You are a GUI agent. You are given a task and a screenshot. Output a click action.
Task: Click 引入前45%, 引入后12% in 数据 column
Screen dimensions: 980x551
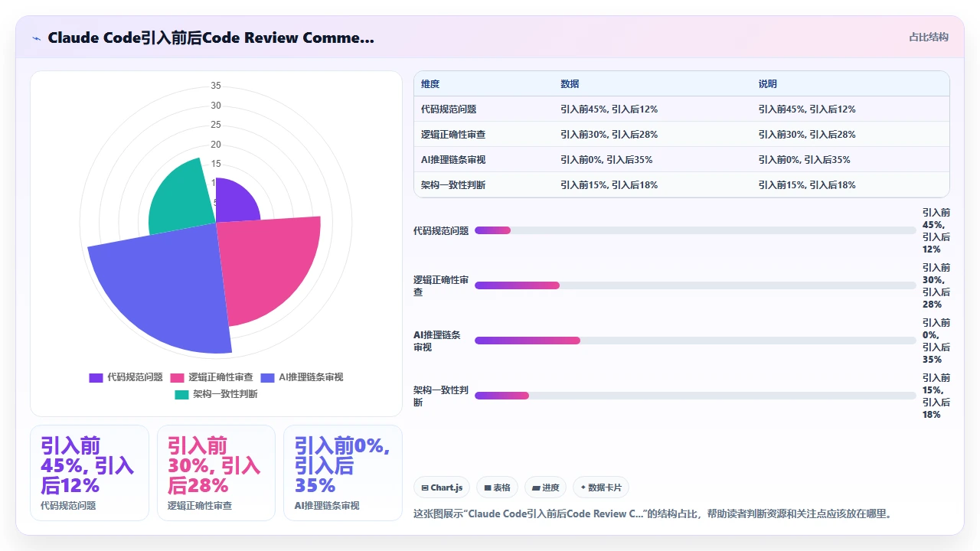point(609,109)
